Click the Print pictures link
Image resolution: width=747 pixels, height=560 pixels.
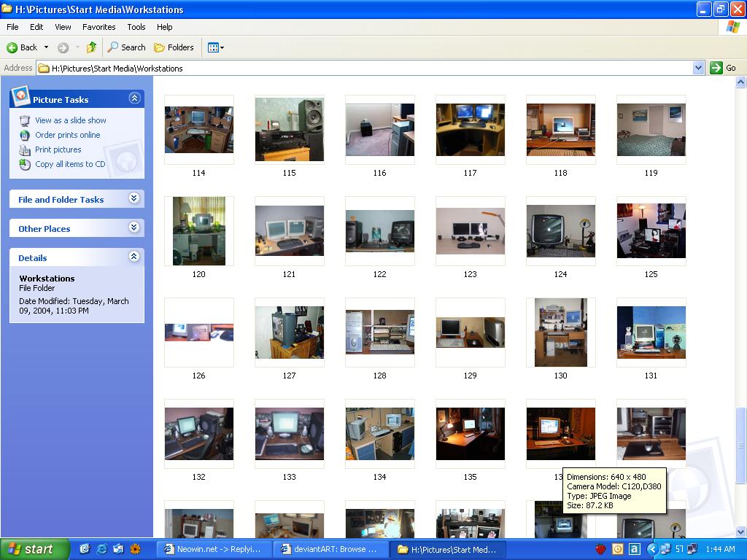pos(58,149)
